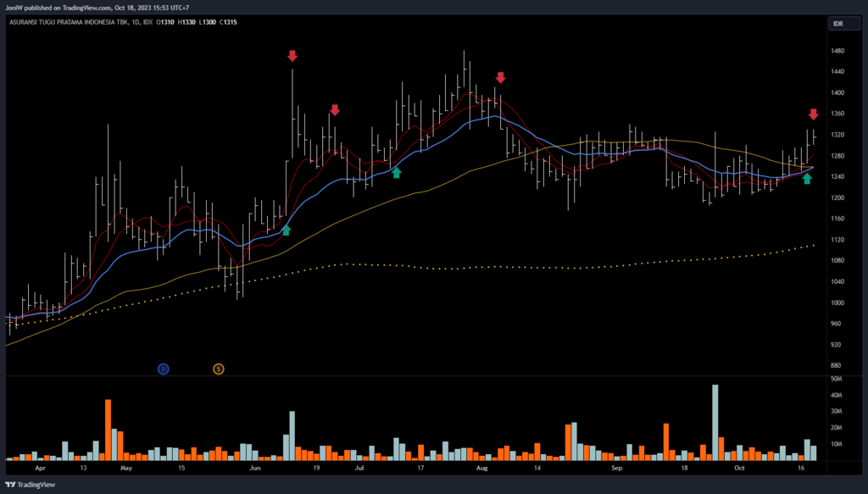The image size is (868, 494).
Task: Click the 10M label on the volume axis
Action: (x=837, y=444)
